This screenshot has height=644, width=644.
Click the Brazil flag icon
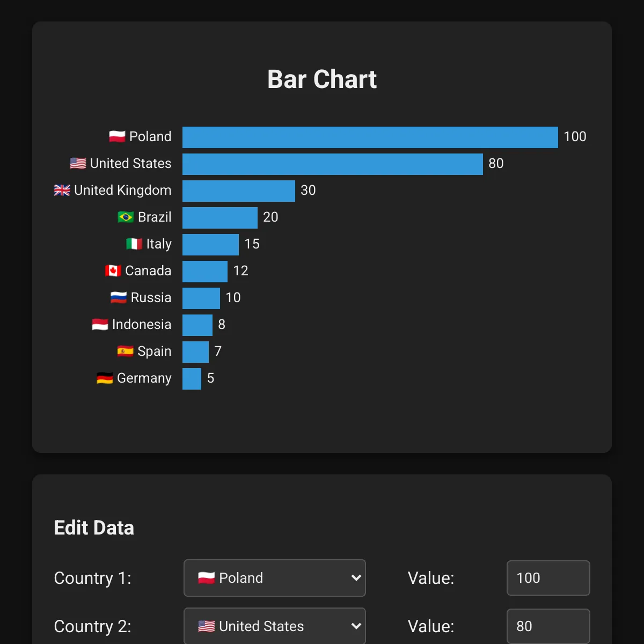[126, 217]
